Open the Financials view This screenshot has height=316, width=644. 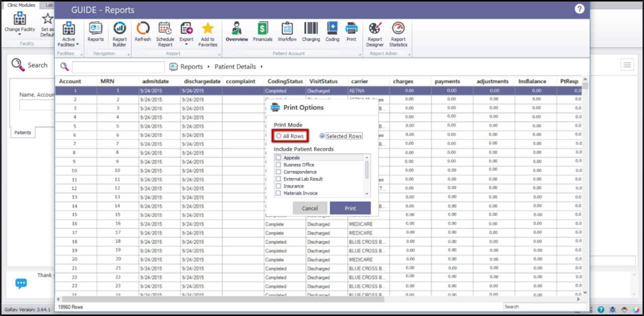(x=262, y=32)
